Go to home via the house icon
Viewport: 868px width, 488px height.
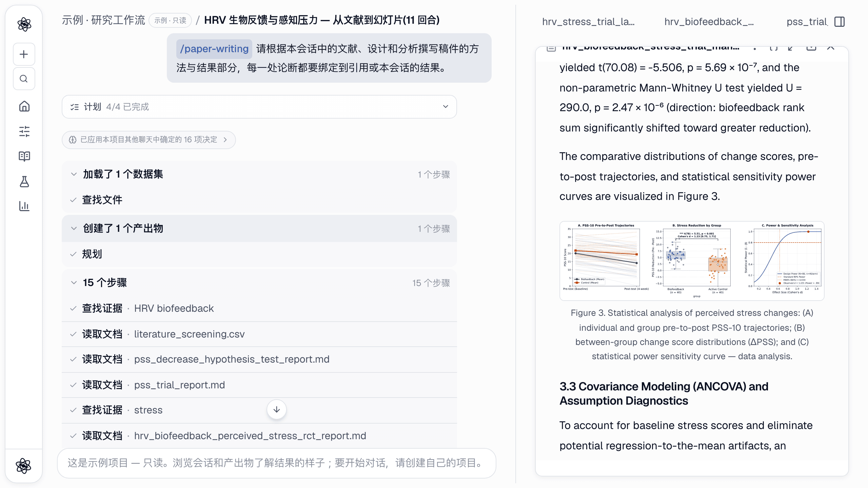coord(24,106)
